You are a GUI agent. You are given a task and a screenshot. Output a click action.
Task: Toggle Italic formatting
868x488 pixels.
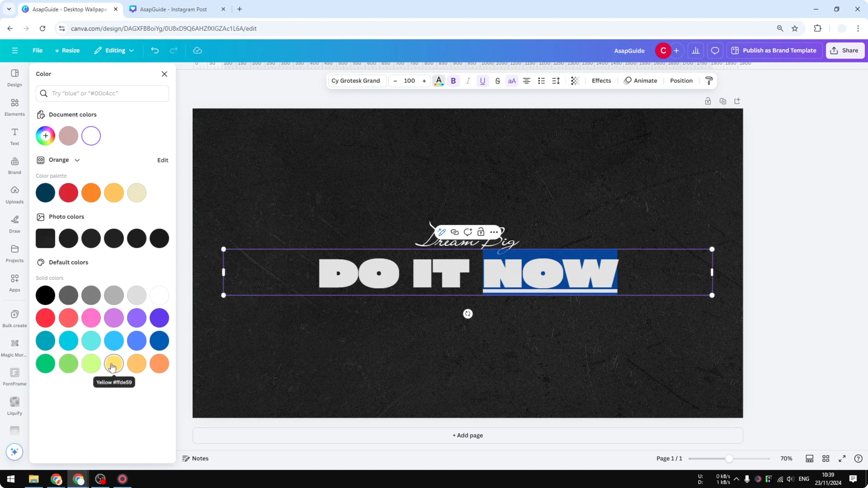[468, 81]
